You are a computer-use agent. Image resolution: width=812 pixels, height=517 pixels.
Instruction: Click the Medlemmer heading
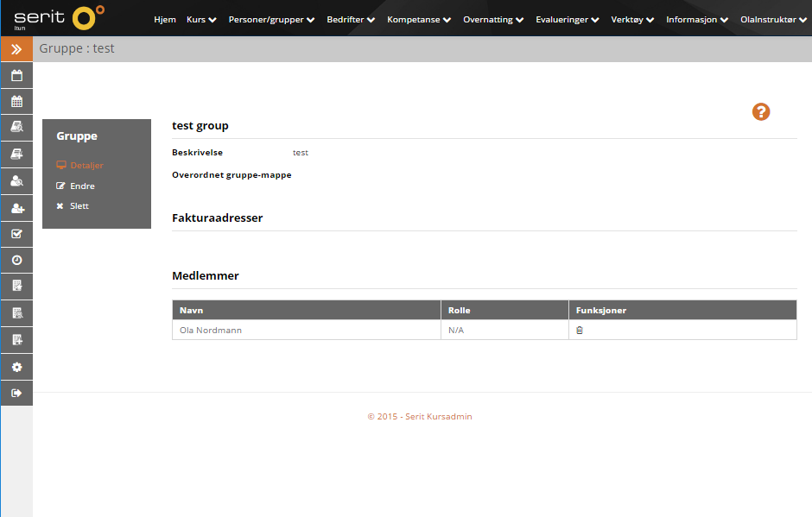pos(206,276)
